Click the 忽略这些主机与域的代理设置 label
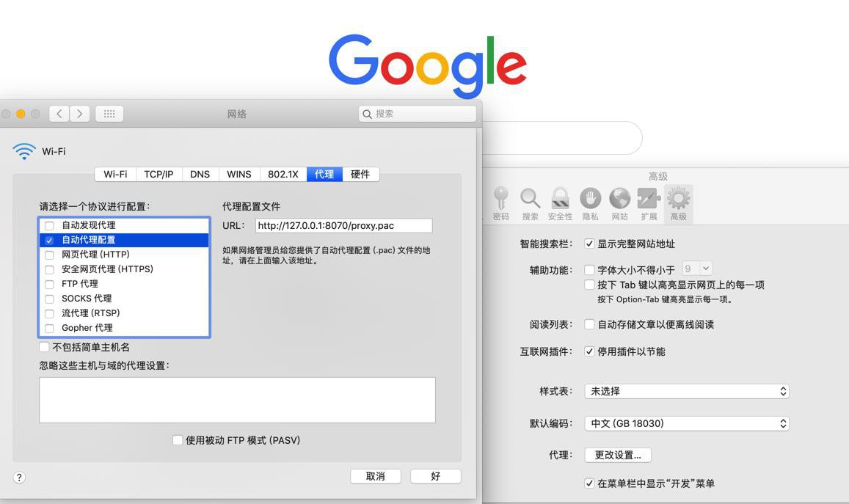The width and height of the screenshot is (849, 504). click(x=104, y=366)
